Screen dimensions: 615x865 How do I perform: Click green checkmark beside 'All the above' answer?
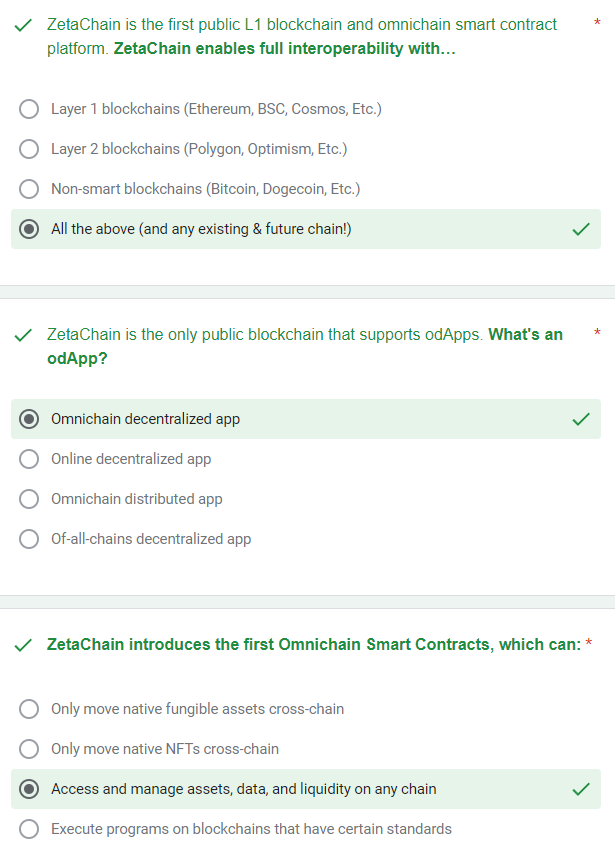[x=581, y=229]
